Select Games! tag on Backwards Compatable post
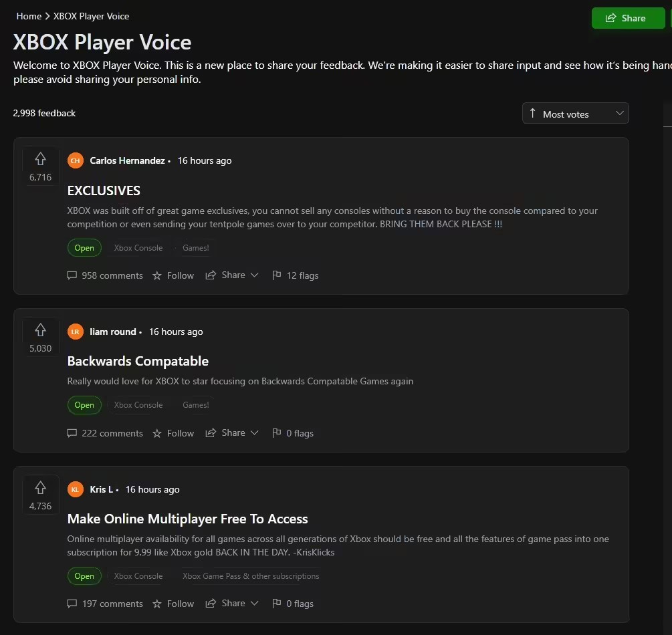The width and height of the screenshot is (672, 635). (x=196, y=405)
